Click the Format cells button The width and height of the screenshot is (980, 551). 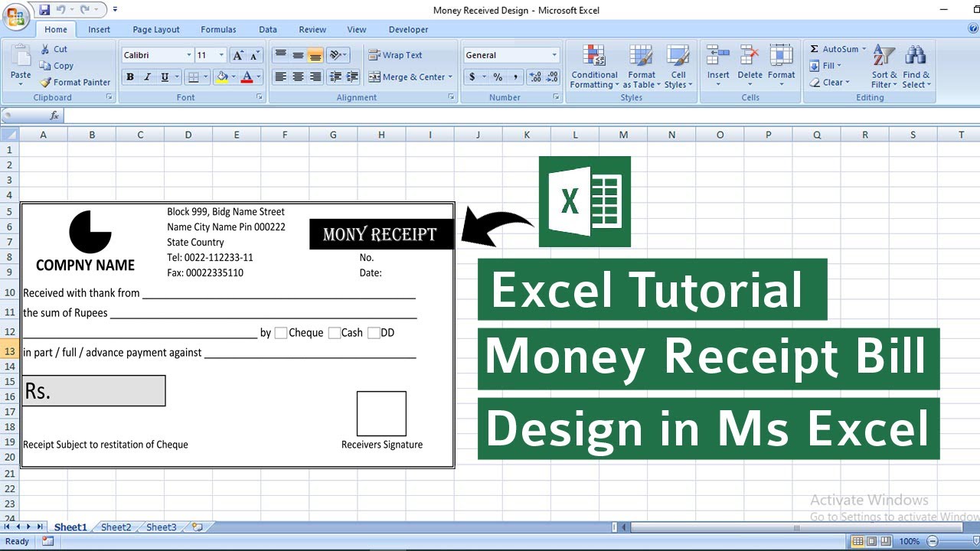[x=781, y=66]
